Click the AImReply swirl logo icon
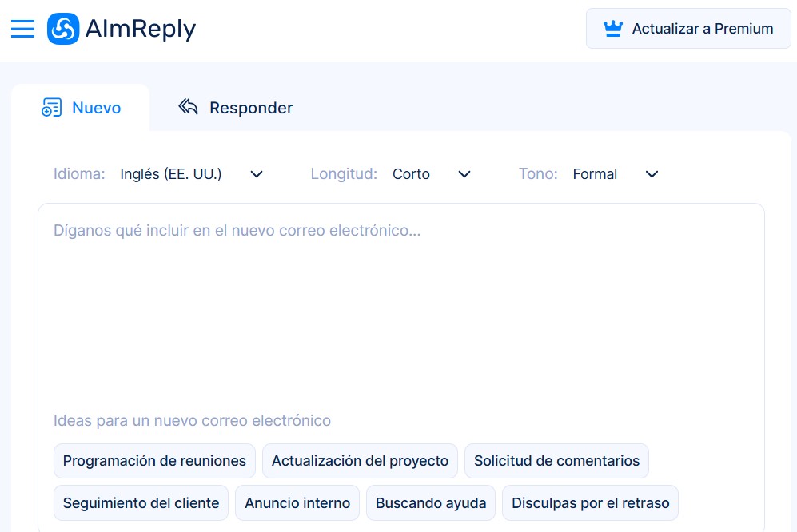Screen dimensions: 797x532 (x=63, y=30)
